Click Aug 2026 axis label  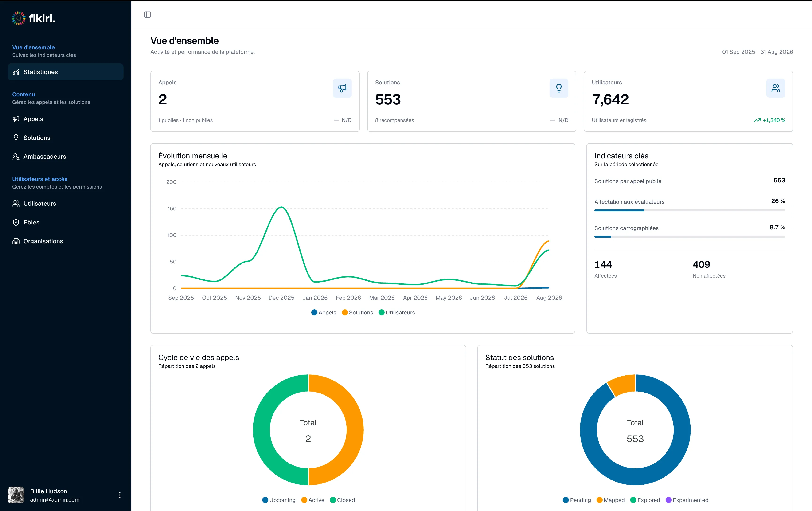tap(549, 298)
